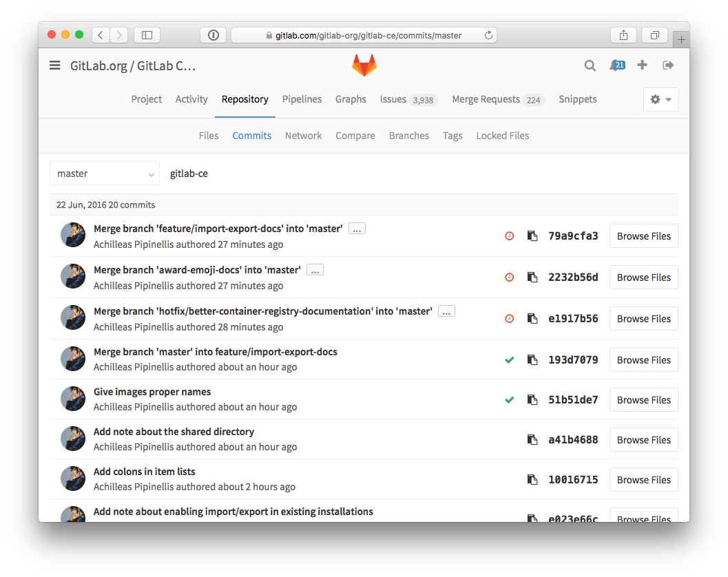Click the sign-out arrow icon
The height and width of the screenshot is (577, 728).
click(667, 65)
